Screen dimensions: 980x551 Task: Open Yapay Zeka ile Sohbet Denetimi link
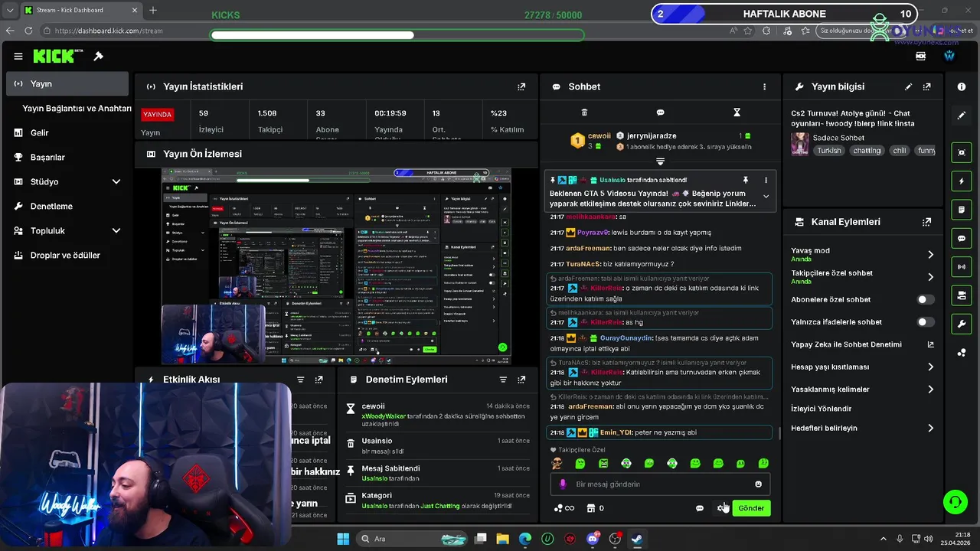point(863,344)
